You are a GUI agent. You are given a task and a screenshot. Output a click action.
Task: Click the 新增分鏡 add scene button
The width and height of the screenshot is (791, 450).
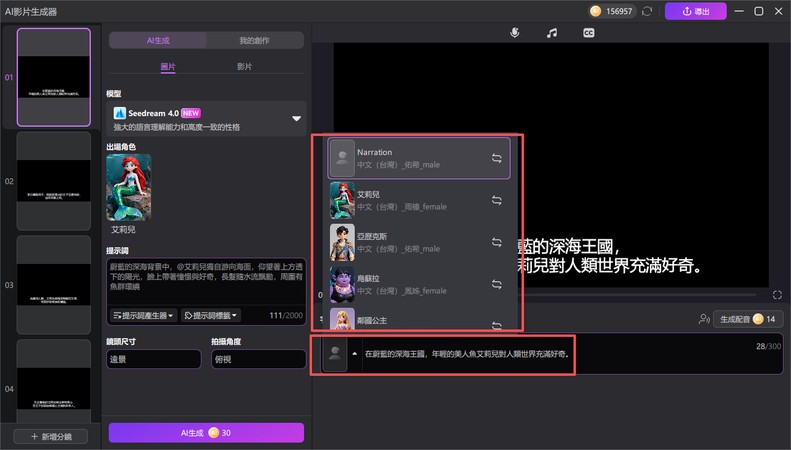click(50, 436)
